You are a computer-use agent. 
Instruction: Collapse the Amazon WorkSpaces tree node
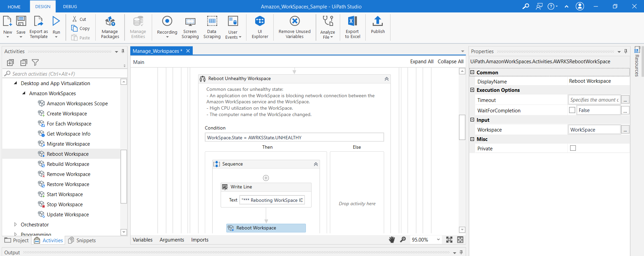24,93
